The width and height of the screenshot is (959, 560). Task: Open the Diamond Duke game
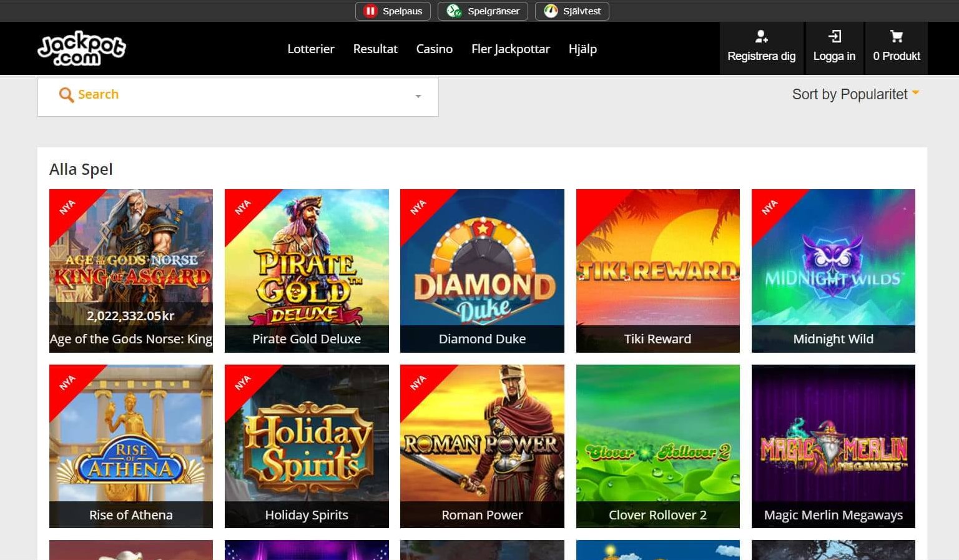(482, 271)
